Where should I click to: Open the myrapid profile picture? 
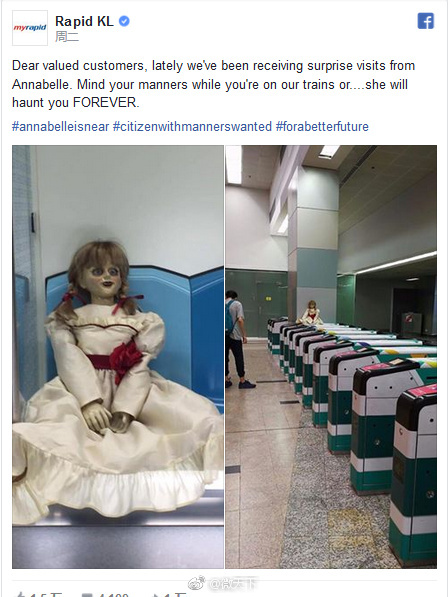coord(30,28)
